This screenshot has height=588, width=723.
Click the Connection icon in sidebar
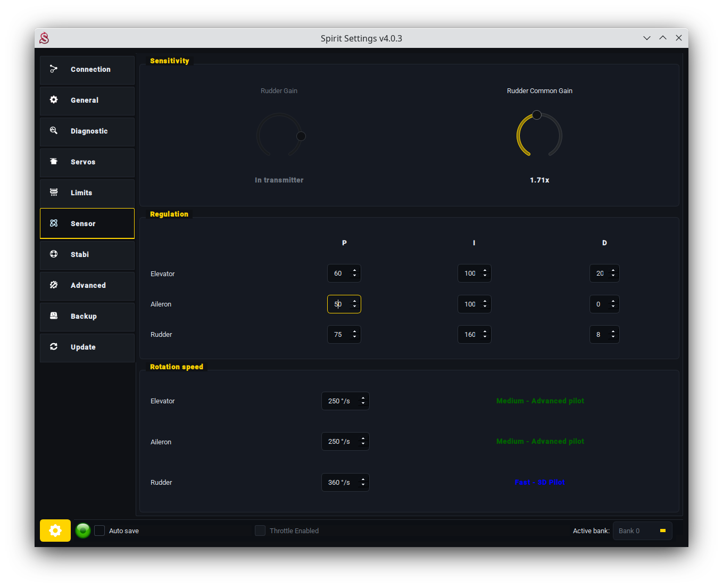[54, 69]
